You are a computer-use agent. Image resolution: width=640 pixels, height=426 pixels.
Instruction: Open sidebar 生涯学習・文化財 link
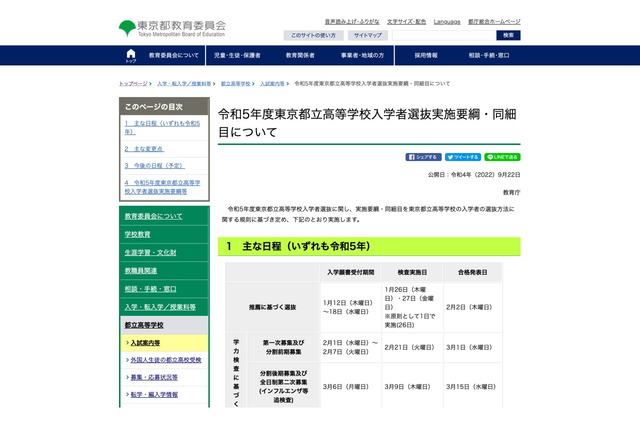(x=150, y=253)
